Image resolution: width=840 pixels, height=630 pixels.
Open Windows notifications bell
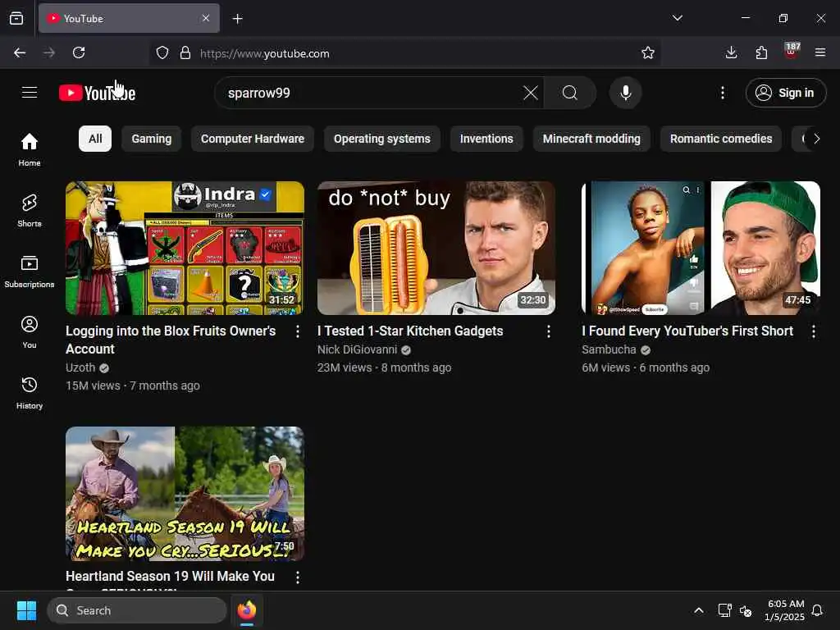[x=817, y=610]
